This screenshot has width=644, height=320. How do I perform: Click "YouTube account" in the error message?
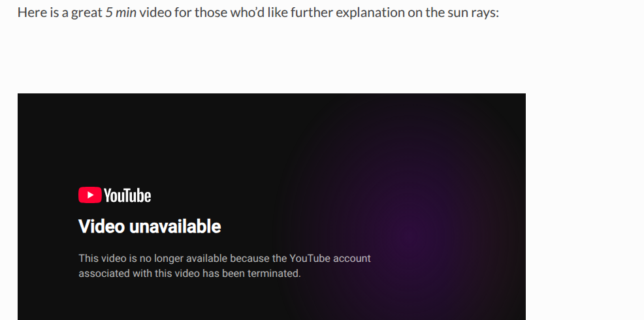[330, 259]
